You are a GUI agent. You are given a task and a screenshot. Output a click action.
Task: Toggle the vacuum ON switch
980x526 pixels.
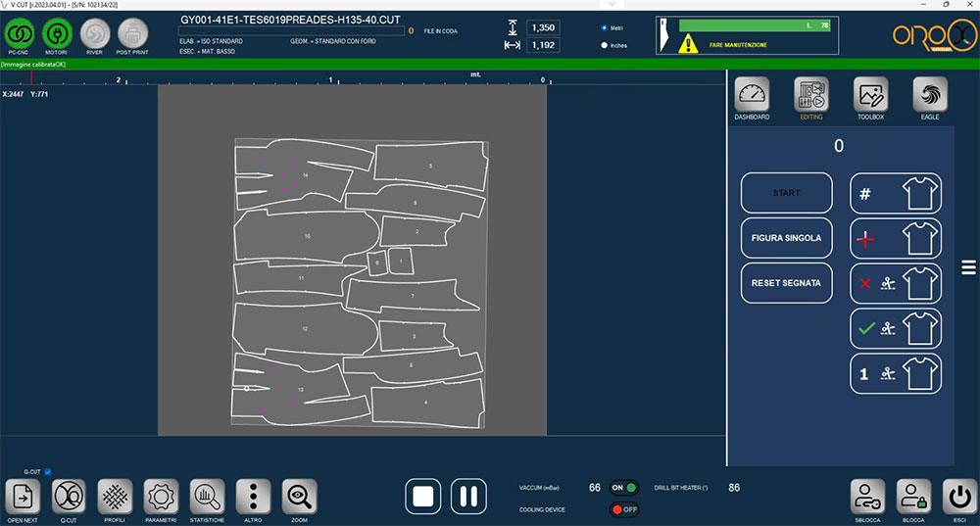click(x=623, y=488)
